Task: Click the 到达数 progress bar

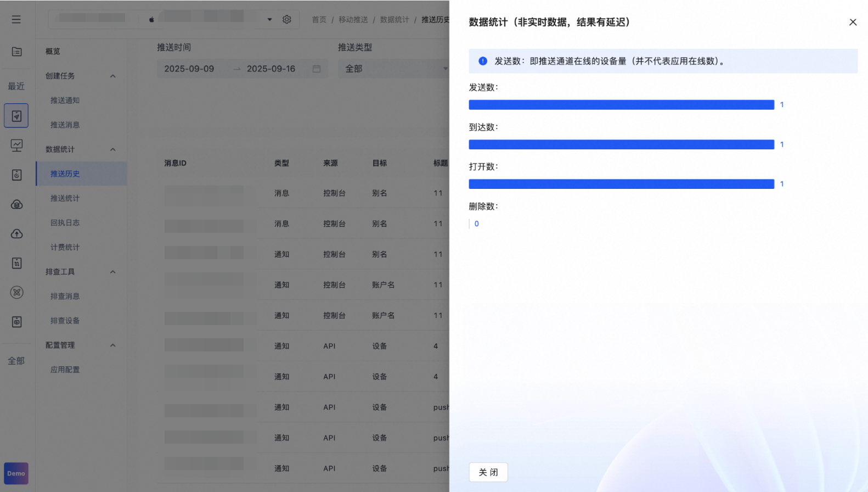Action: (621, 144)
